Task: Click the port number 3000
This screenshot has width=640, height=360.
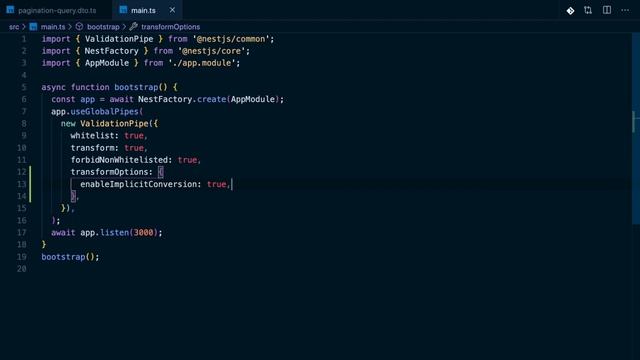Action: point(143,233)
